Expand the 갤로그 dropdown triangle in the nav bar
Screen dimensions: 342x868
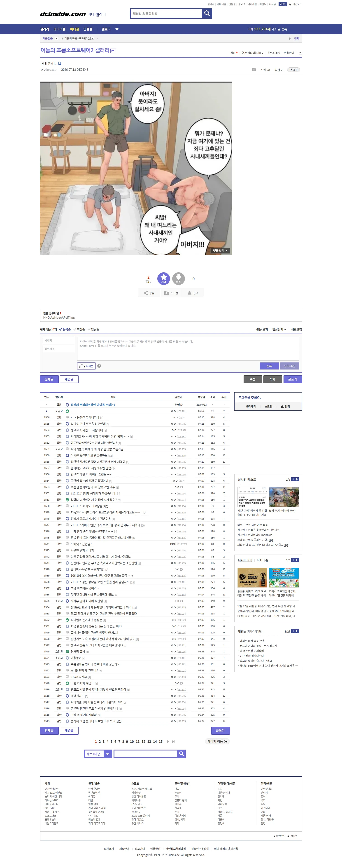click(117, 29)
